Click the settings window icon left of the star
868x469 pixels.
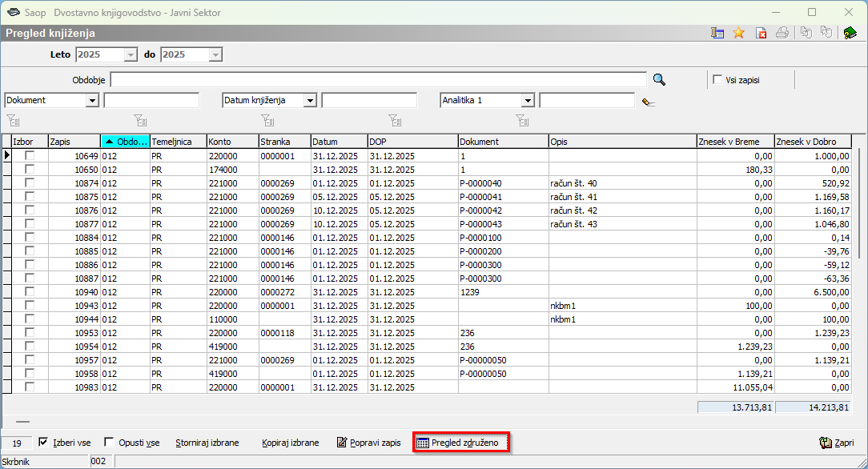(x=717, y=33)
